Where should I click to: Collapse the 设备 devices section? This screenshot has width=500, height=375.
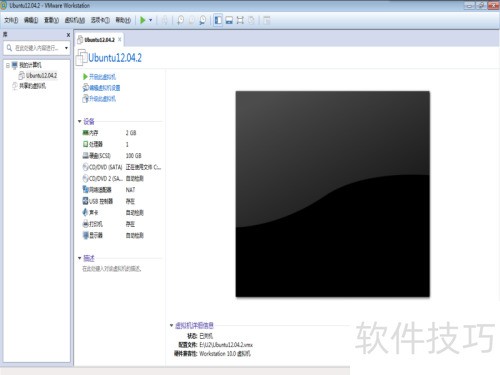click(80, 121)
